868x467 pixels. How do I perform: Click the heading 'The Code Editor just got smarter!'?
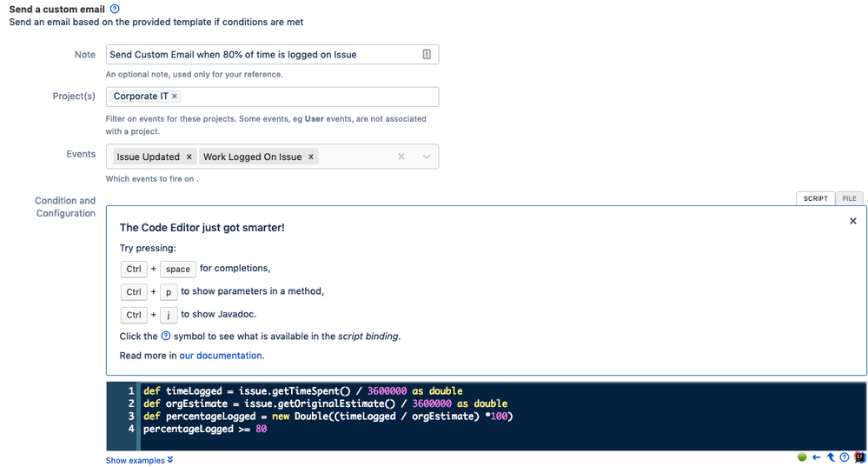202,228
